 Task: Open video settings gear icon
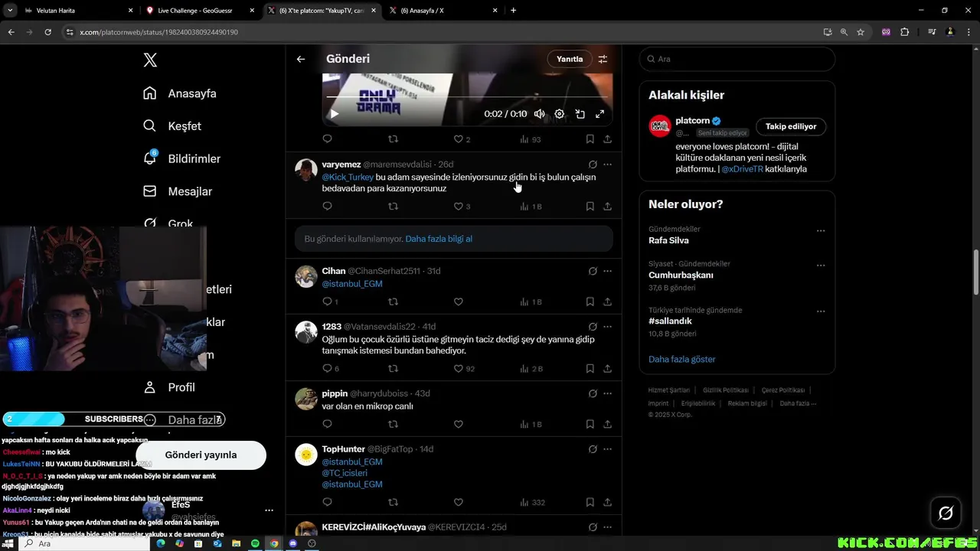pos(560,114)
